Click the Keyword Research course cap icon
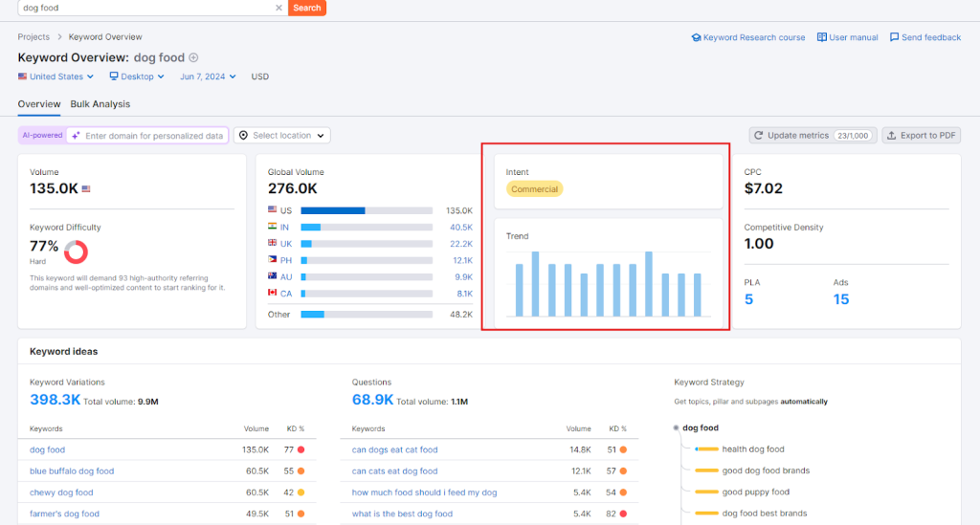This screenshot has height=525, width=980. point(696,37)
